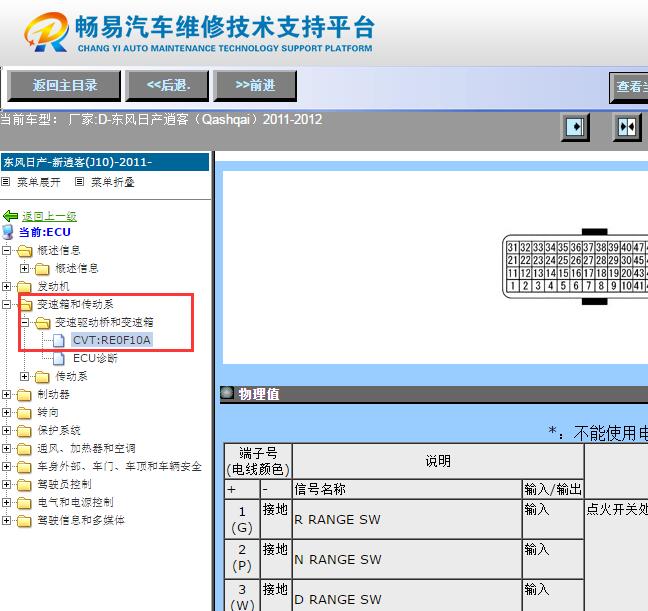
Task: Click the >>前进 button
Action: [255, 86]
